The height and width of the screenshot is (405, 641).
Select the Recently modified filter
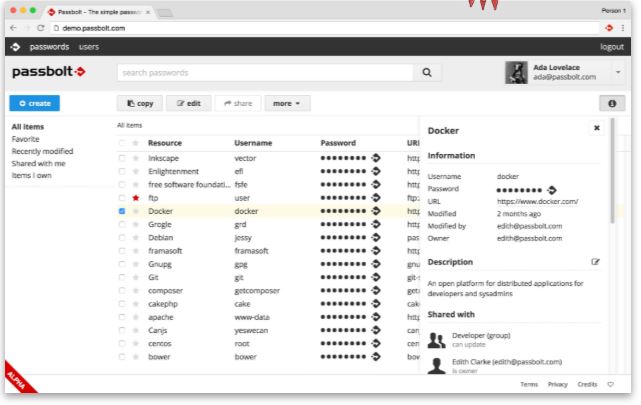pos(42,151)
